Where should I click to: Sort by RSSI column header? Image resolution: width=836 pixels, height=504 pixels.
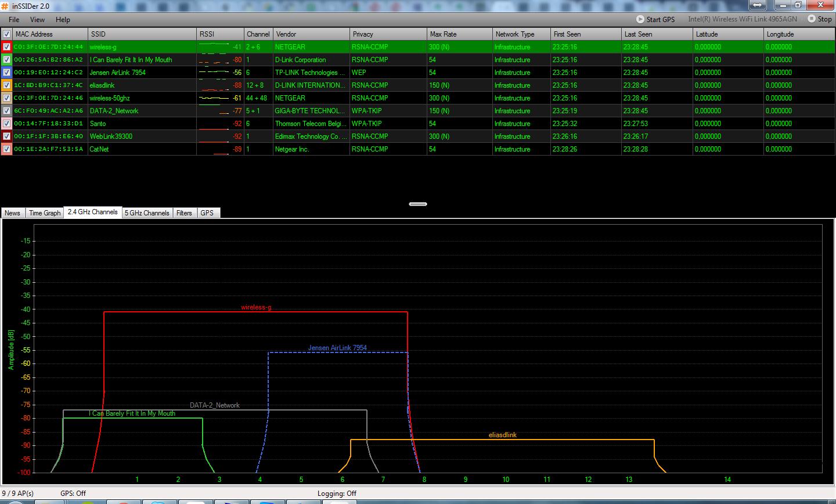click(220, 34)
